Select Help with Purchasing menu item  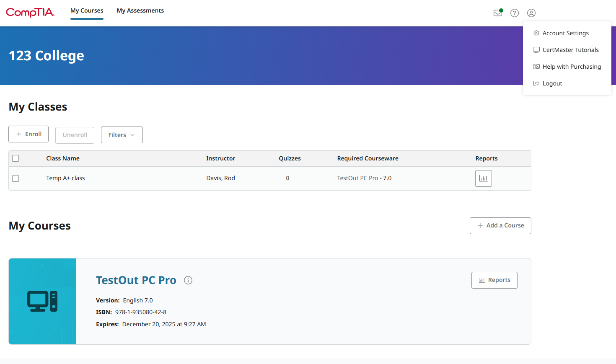click(567, 67)
